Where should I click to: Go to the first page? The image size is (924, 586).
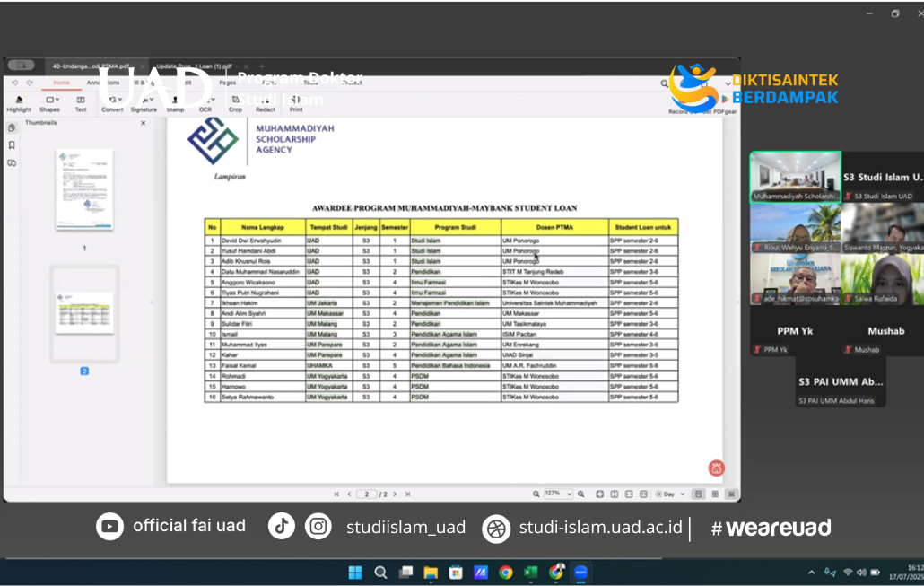pos(336,494)
